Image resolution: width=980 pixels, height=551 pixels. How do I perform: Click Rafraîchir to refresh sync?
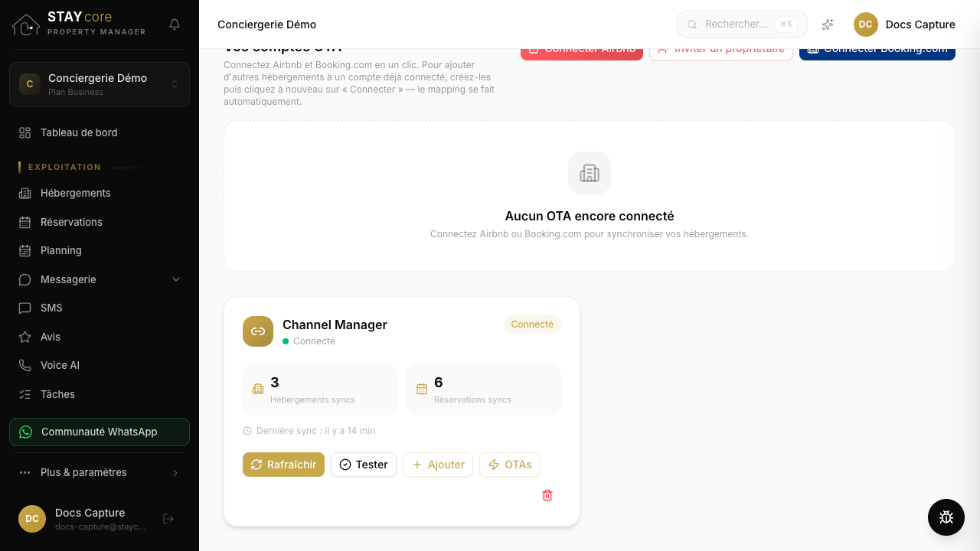pos(284,465)
